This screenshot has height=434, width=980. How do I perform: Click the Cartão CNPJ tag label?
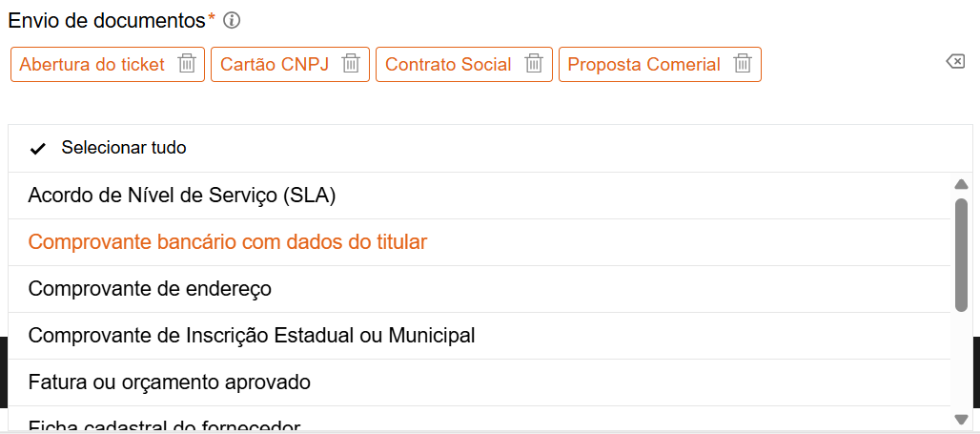click(275, 65)
